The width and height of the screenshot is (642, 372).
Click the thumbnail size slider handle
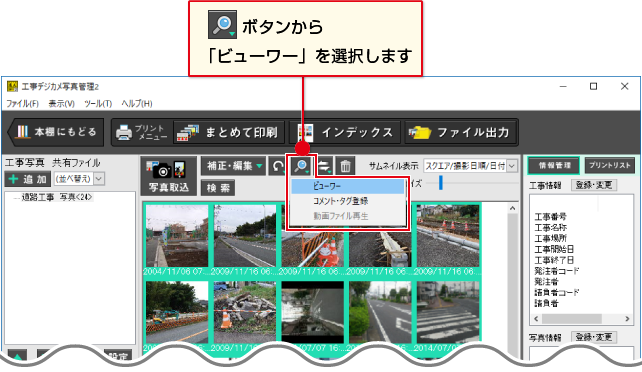(x=441, y=183)
